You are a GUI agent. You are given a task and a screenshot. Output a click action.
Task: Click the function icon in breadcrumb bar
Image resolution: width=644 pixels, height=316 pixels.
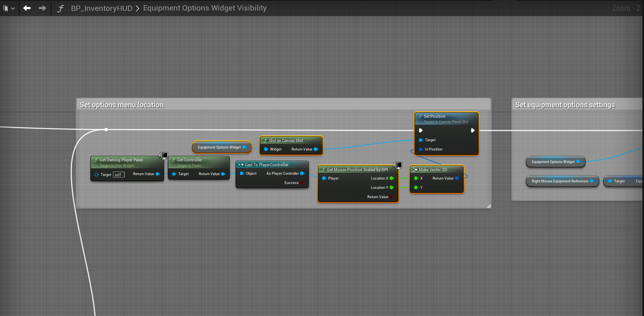[x=60, y=8]
